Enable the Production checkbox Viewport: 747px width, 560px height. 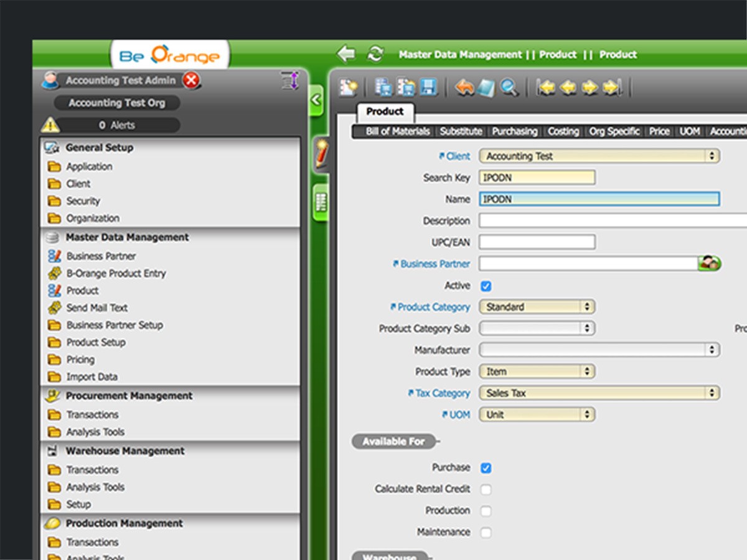click(x=486, y=510)
